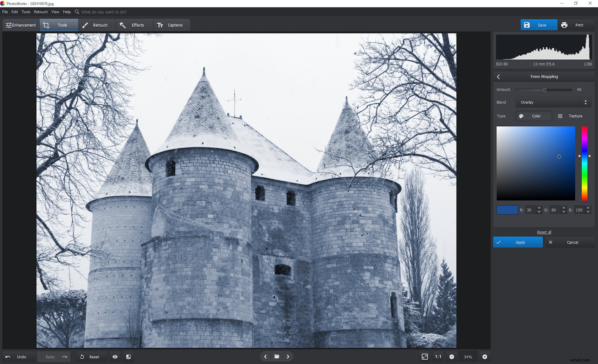The height and width of the screenshot is (364, 598).
Task: Open the Blend mode Overlay dropdown
Action: pos(553,102)
